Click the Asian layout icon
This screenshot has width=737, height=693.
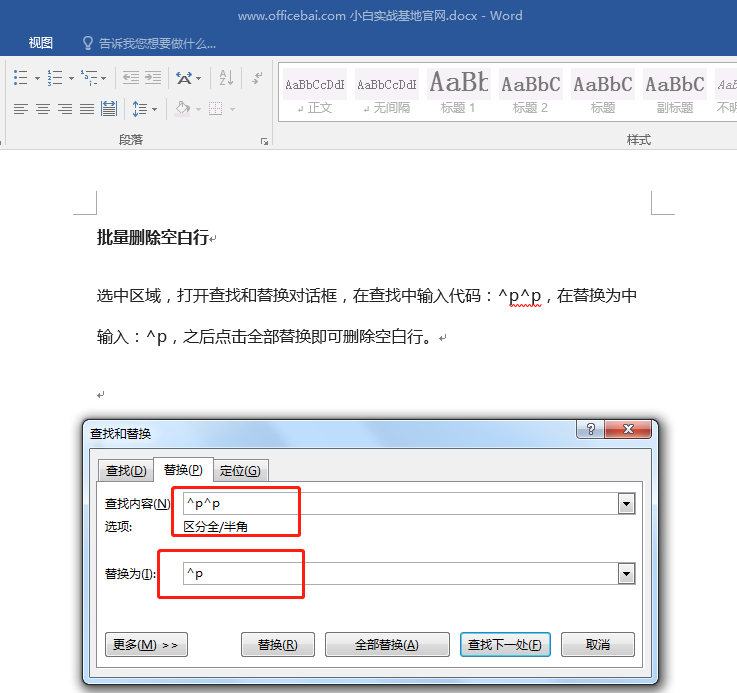coord(184,78)
